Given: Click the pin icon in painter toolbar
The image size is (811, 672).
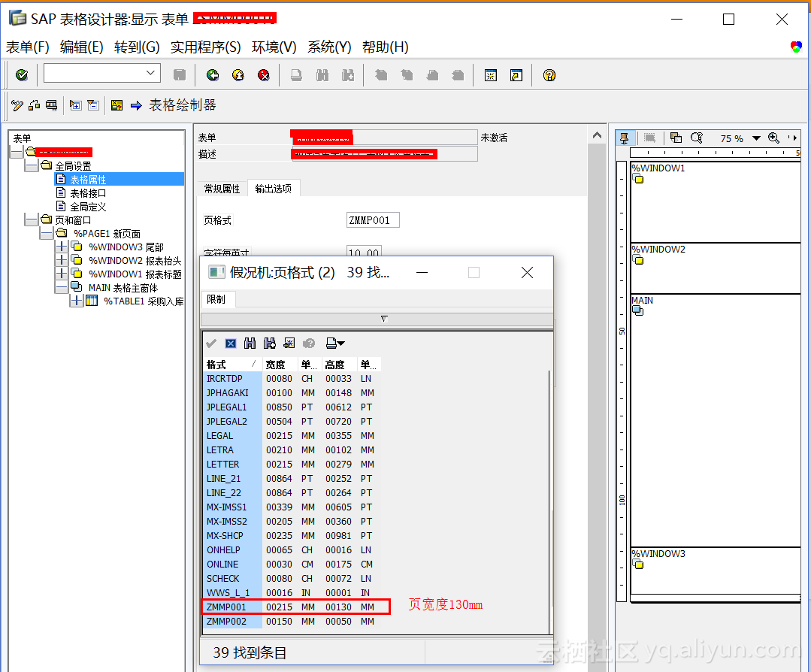Looking at the screenshot, I should tap(625, 138).
